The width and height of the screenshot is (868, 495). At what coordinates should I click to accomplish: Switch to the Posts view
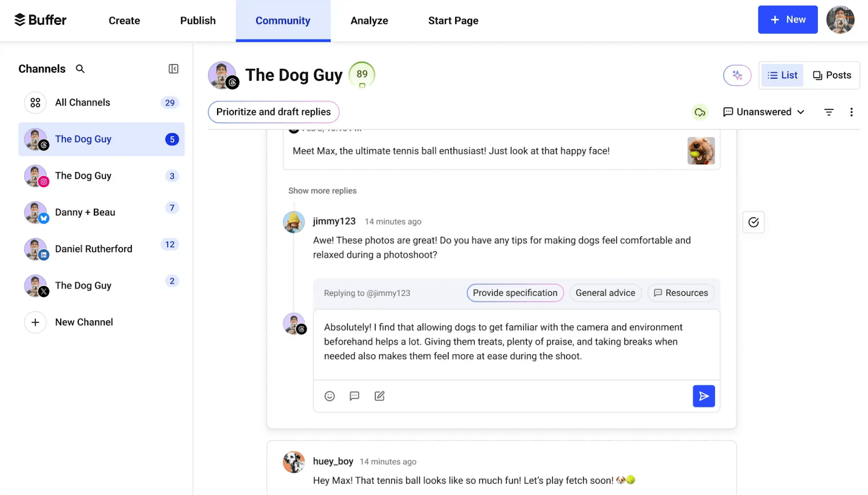click(831, 75)
